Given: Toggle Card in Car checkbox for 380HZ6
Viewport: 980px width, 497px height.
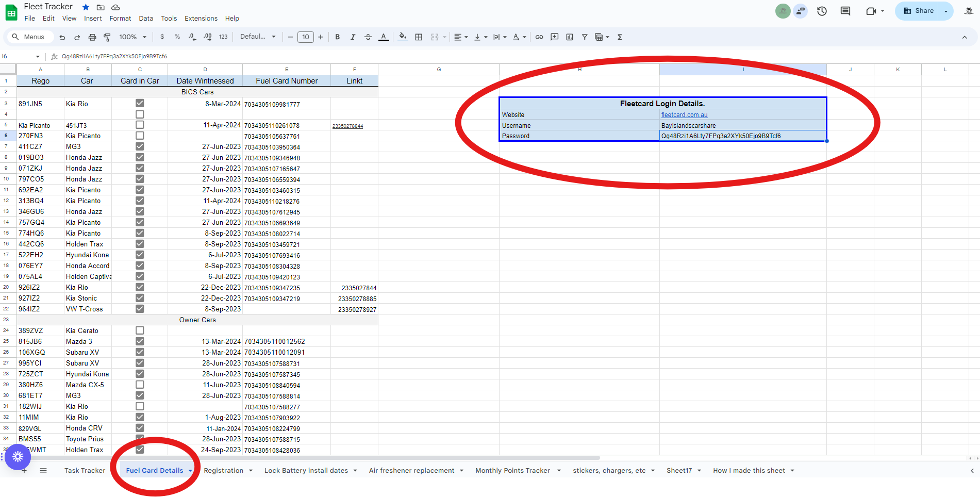Looking at the screenshot, I should click(140, 385).
